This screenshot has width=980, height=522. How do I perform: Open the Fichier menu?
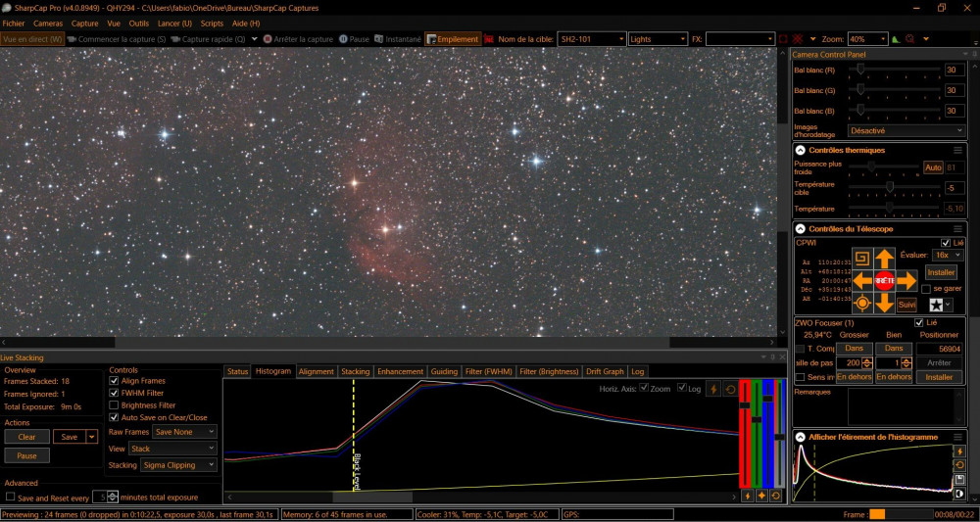[14, 24]
